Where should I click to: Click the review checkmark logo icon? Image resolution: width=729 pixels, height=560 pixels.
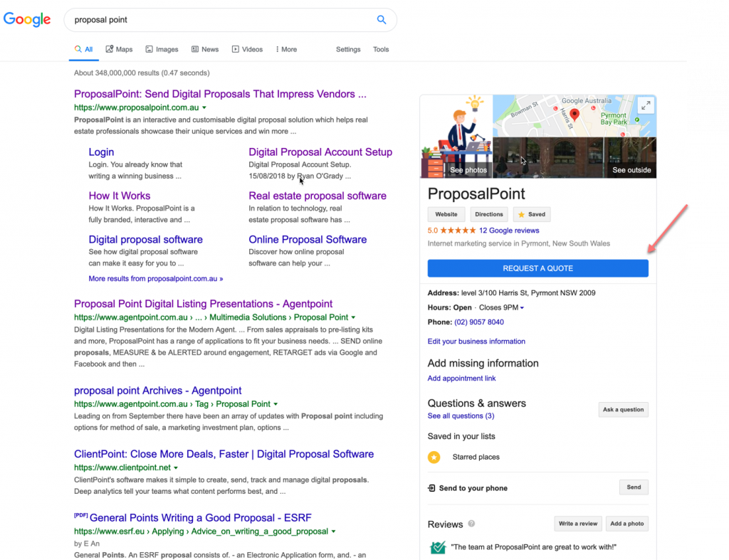pyautogui.click(x=438, y=547)
